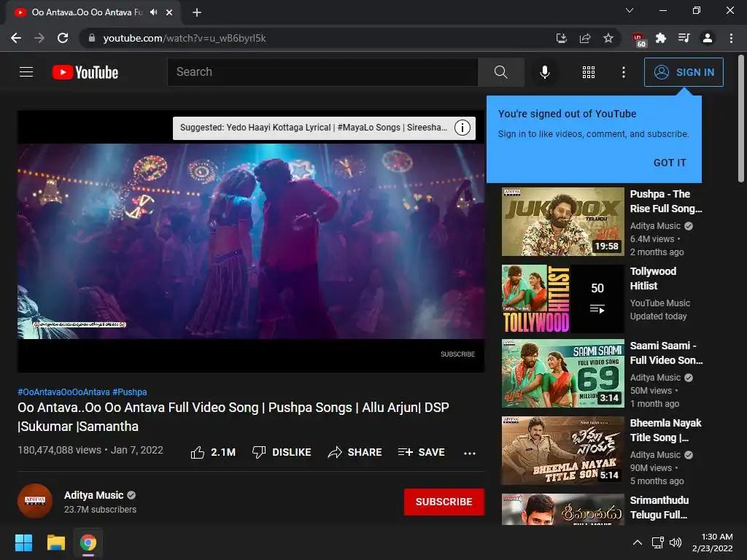Start voice search with the microphone icon

click(x=544, y=72)
